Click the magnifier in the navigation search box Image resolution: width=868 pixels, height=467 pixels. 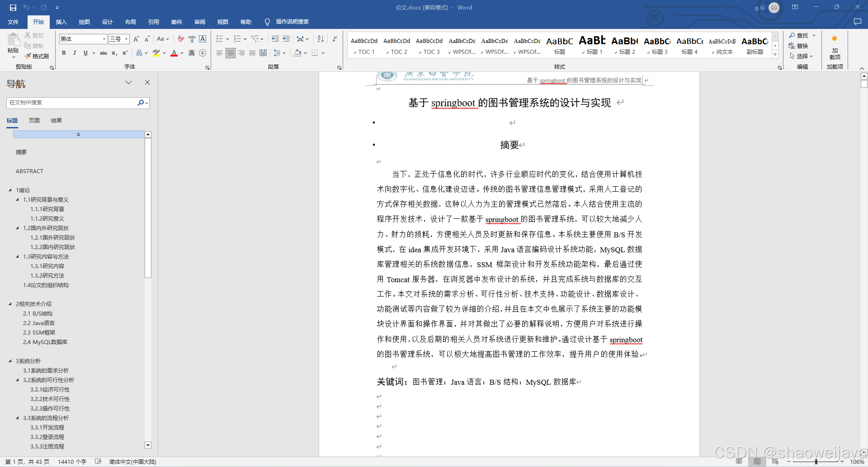click(x=141, y=103)
